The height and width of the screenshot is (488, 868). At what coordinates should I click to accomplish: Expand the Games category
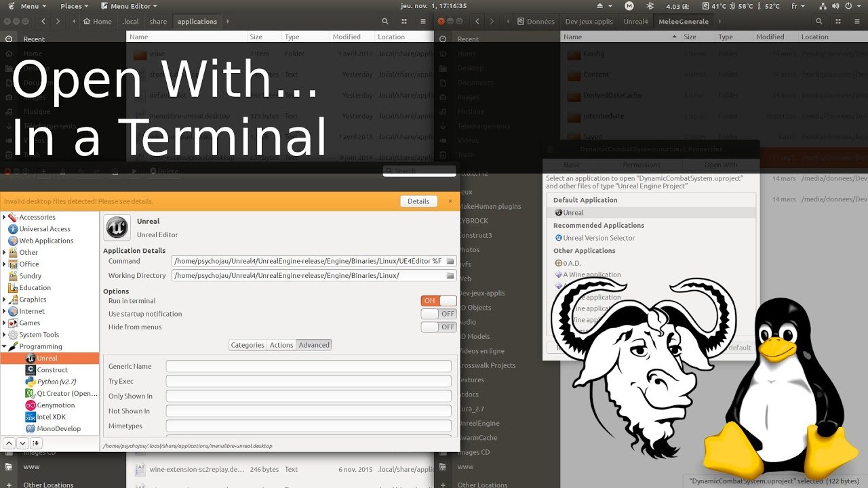pos(4,323)
